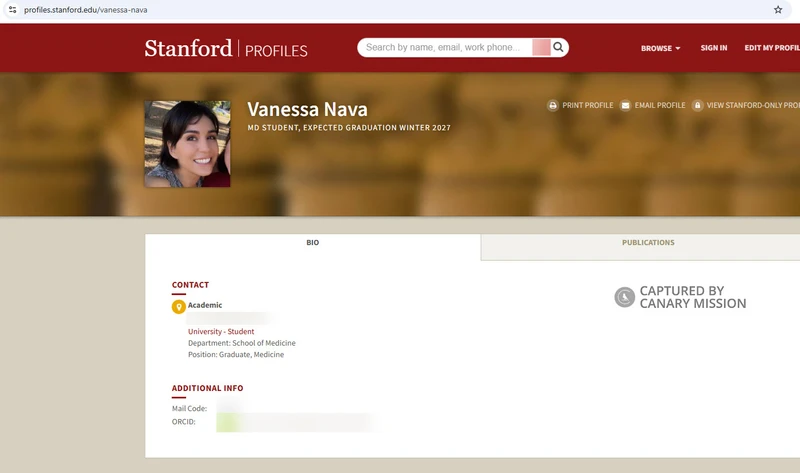Click the Sign In link
800x473 pixels.
tap(714, 47)
